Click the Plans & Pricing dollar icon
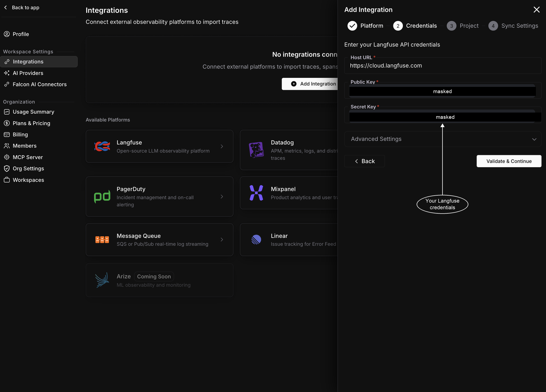Viewport: 546px width, 392px height. [7, 123]
